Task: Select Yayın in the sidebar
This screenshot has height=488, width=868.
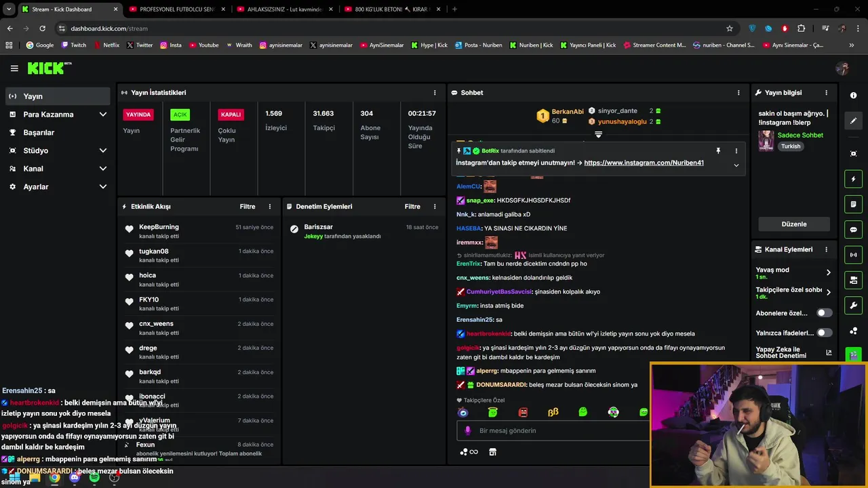Action: (58, 96)
